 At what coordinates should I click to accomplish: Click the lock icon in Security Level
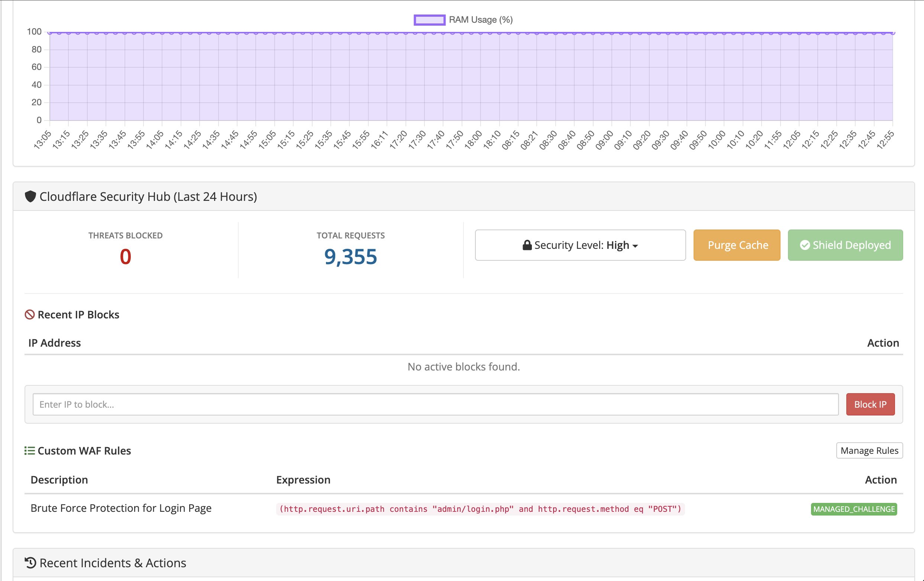point(527,245)
